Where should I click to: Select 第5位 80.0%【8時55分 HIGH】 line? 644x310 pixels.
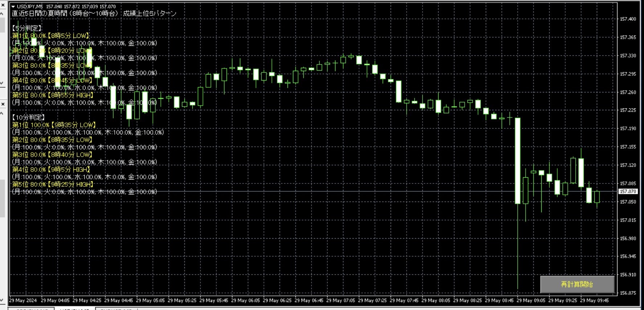click(x=53, y=95)
